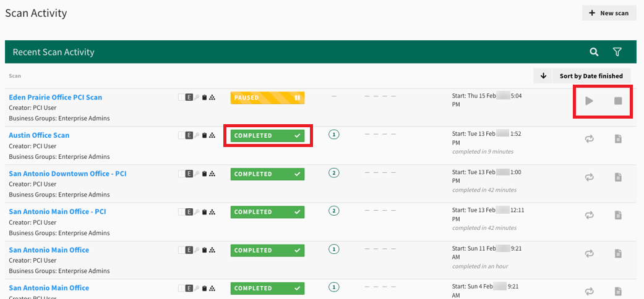Open Eden Prairie Office PCI Scan link

tap(55, 97)
